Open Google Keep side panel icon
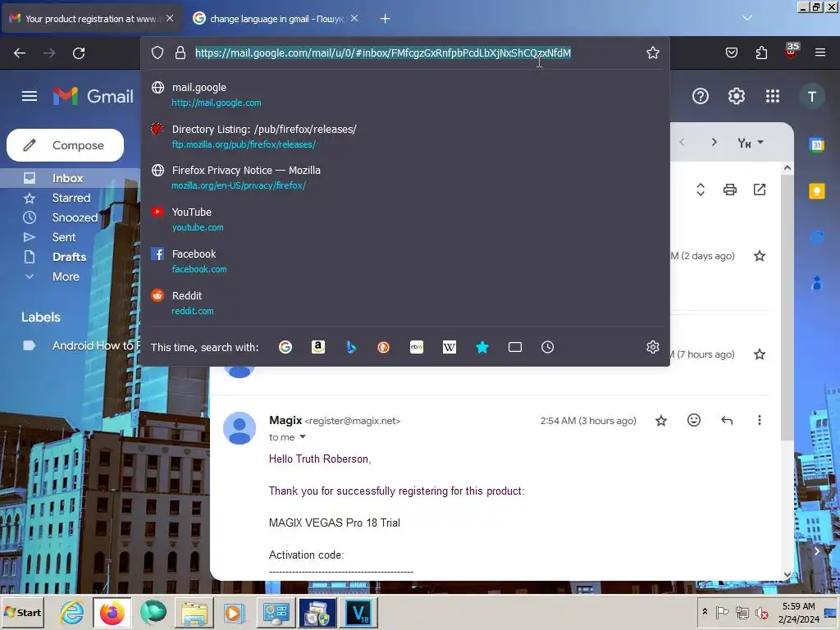Viewport: 840px width, 630px height. [816, 191]
